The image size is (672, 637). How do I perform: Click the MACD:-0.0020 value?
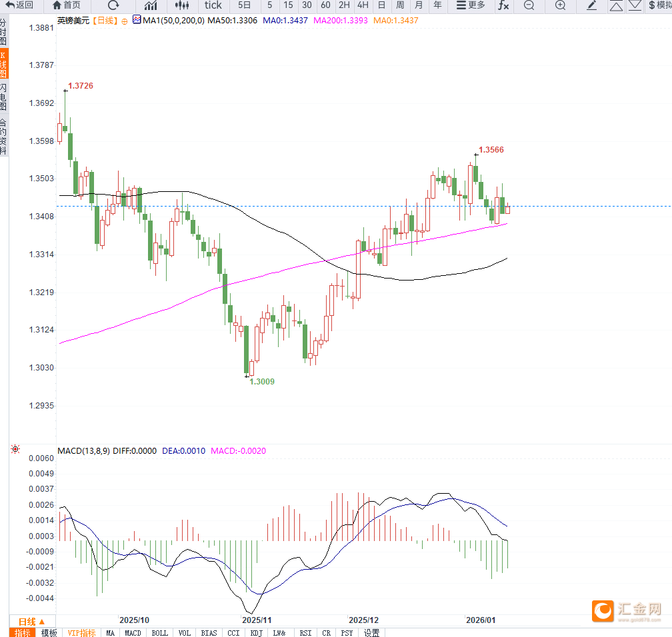[x=238, y=450]
